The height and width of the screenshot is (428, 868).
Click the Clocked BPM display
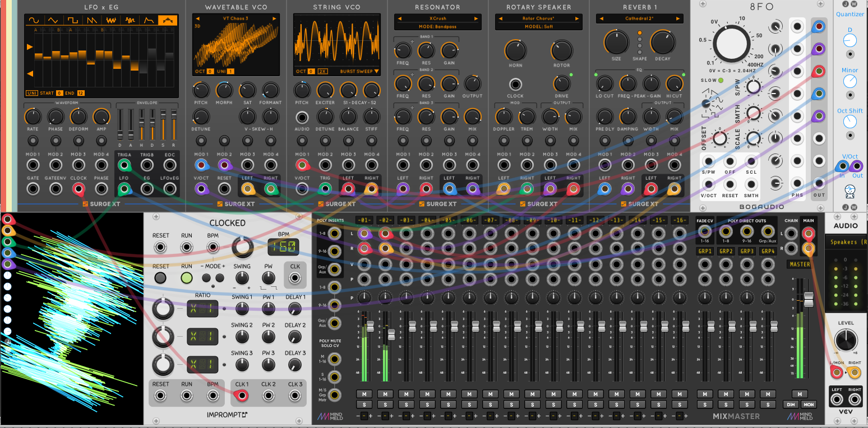point(283,246)
